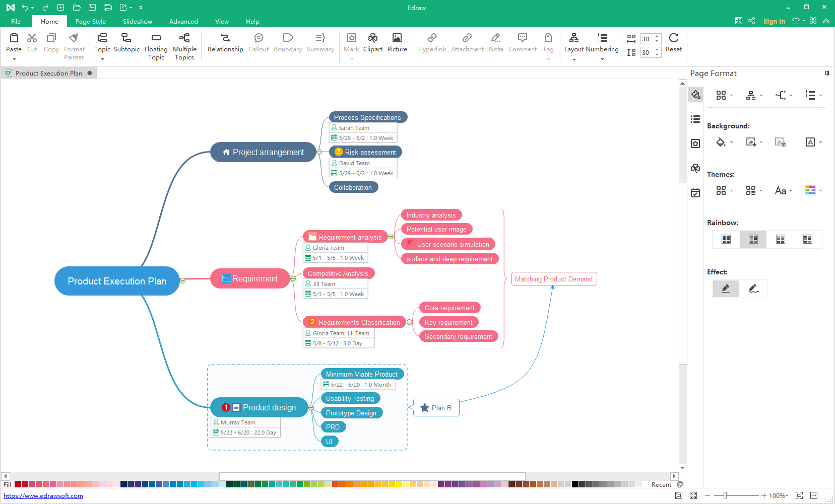The image size is (835, 504).
Task: Pick the black swatch in color bar
Action: (575, 484)
